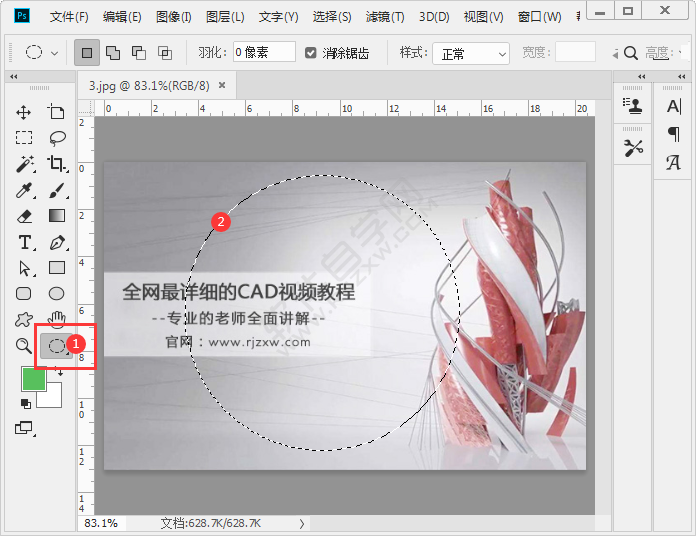Click the 宽度 width input field

575,52
